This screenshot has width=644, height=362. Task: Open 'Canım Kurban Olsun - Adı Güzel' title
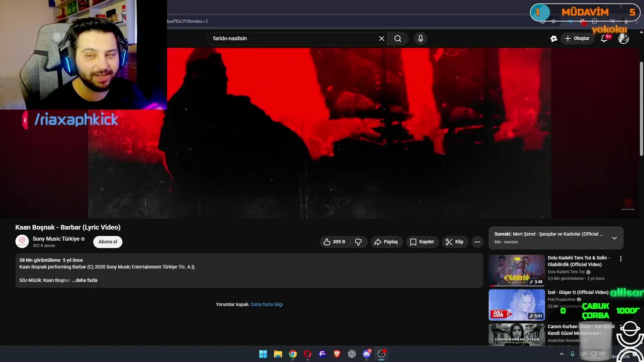tap(581, 330)
